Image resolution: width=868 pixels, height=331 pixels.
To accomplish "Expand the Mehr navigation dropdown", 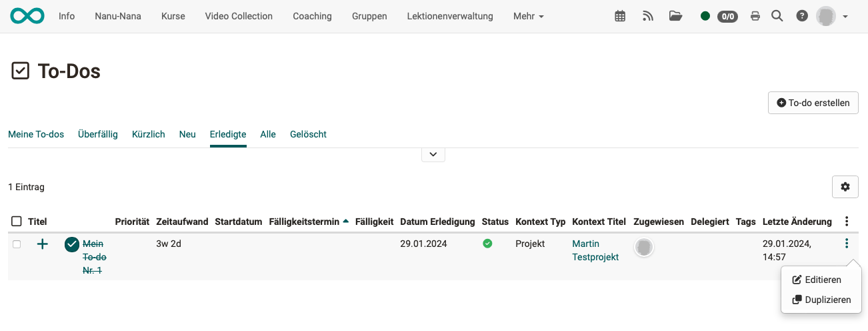I will click(529, 16).
